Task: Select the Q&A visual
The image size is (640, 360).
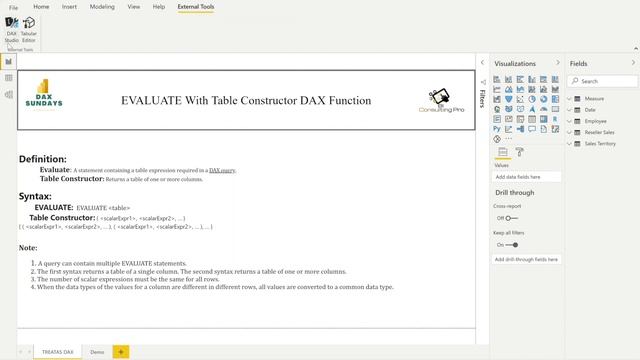Action: point(532,129)
